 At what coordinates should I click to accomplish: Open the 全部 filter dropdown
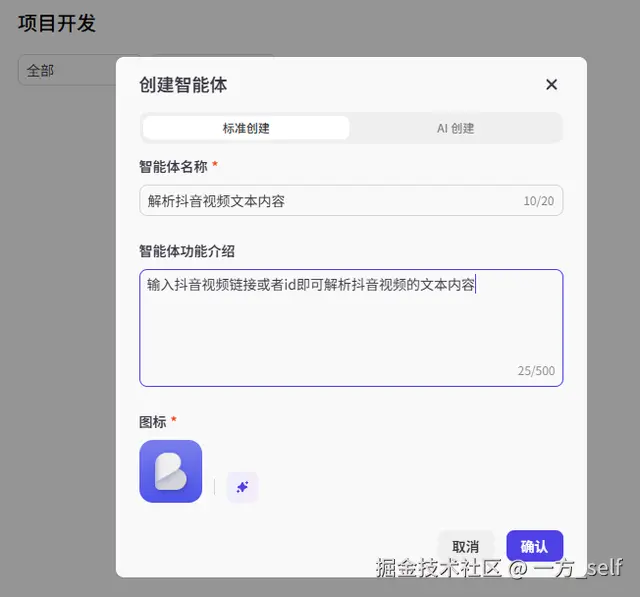point(67,70)
